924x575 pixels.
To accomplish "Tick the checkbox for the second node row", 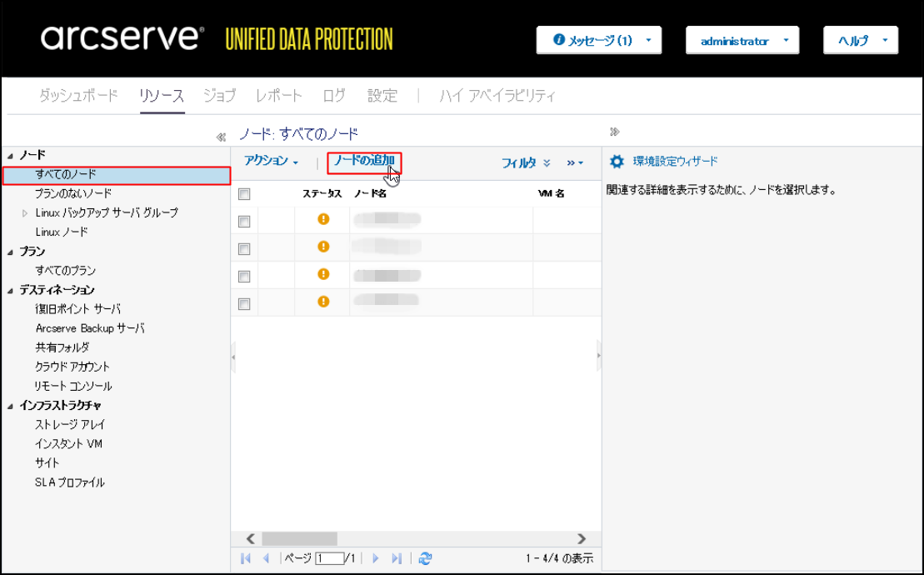I will coord(244,249).
